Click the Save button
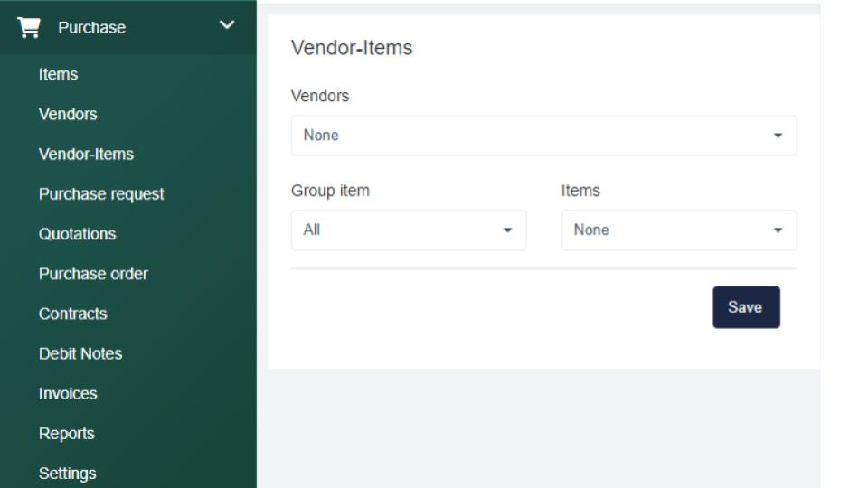The width and height of the screenshot is (868, 488). [x=745, y=307]
